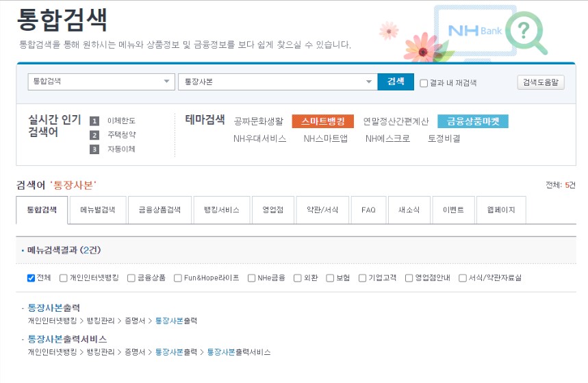Viewport: 588px width, 383px height.
Task: Click popular search term 자동이체
Action: (121, 149)
